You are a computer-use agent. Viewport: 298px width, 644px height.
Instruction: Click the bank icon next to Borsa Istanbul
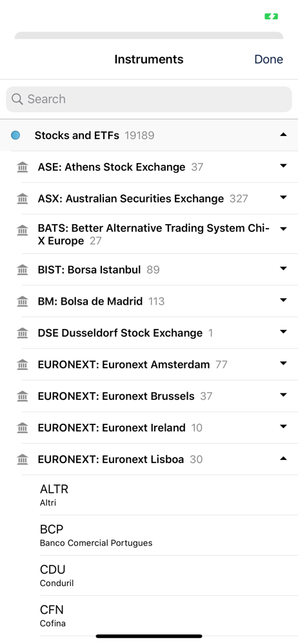point(23,270)
